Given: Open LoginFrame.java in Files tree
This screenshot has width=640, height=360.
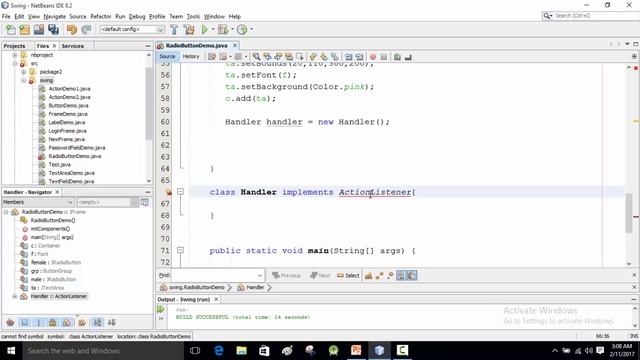Looking at the screenshot, I should point(67,131).
